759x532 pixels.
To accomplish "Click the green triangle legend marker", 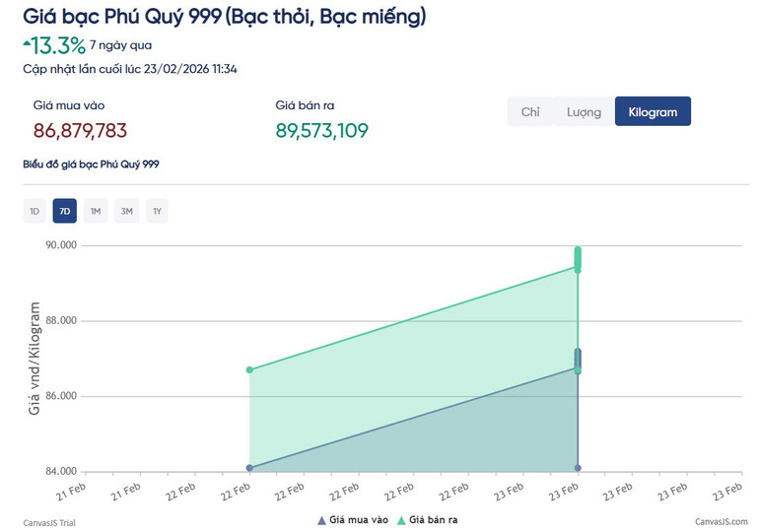I will pos(401,519).
